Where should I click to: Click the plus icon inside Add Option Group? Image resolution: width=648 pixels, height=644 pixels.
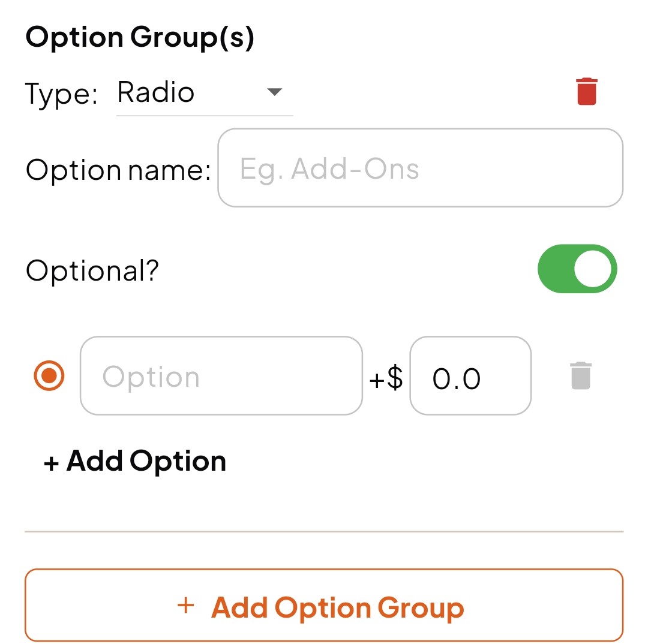click(x=186, y=606)
